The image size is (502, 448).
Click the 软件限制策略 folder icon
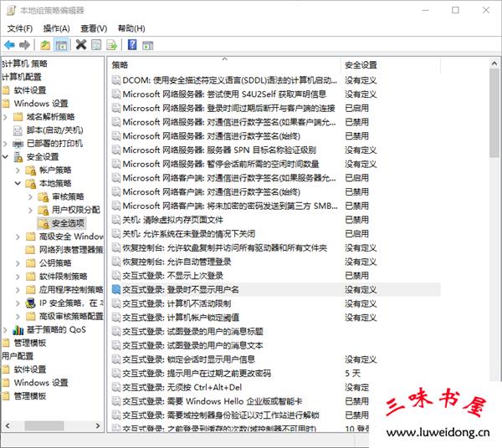(x=30, y=277)
